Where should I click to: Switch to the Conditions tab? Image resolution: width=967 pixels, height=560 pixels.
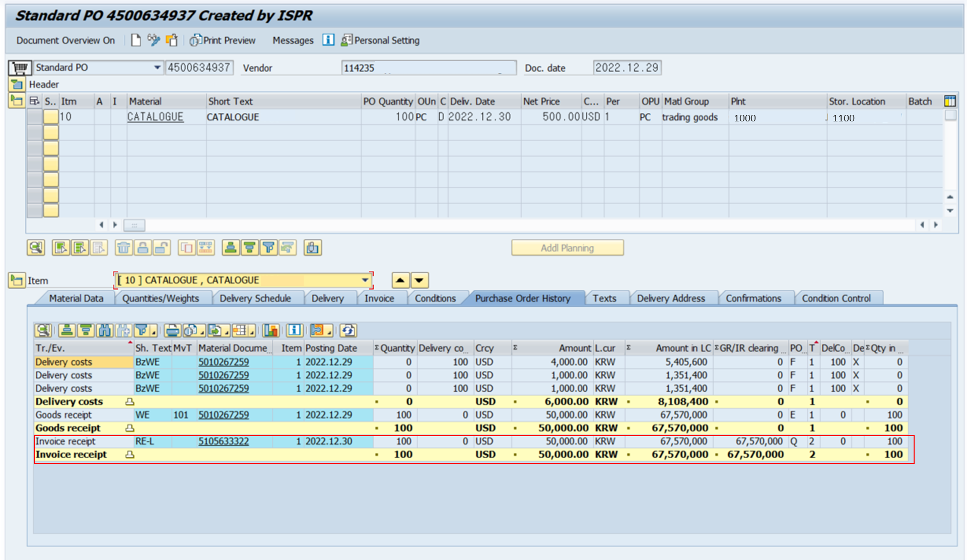pyautogui.click(x=435, y=298)
